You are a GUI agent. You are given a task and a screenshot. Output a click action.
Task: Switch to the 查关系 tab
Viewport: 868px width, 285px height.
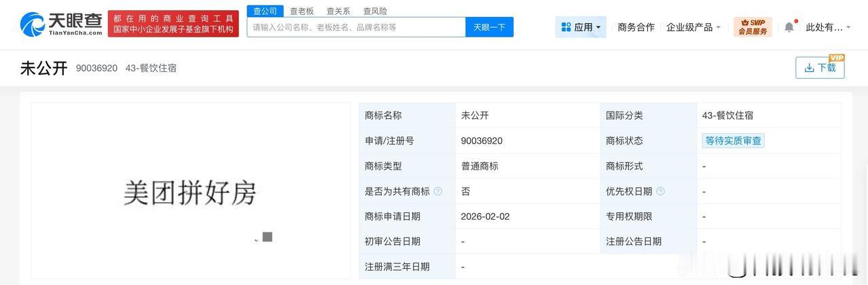(338, 11)
